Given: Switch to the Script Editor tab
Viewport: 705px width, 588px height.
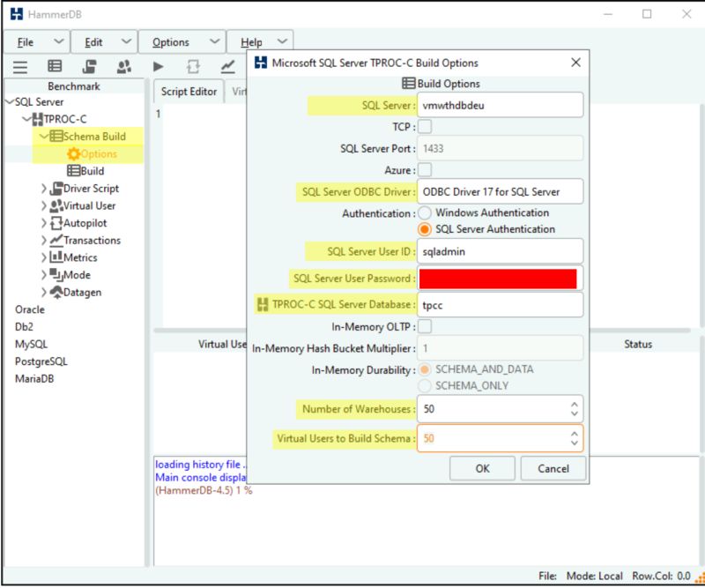Looking at the screenshot, I should (x=189, y=92).
